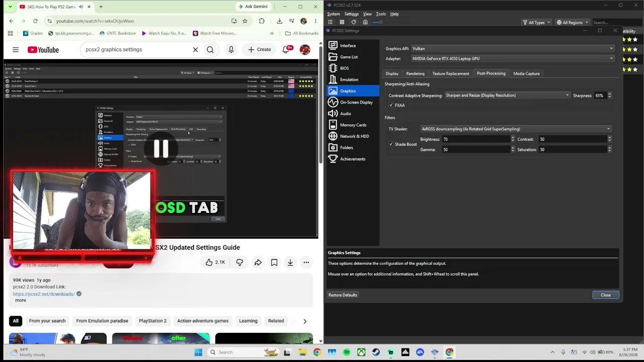Viewport: 644px width, 362px height.
Task: Open the YouTube hamburger guide menu
Action: (x=16, y=50)
